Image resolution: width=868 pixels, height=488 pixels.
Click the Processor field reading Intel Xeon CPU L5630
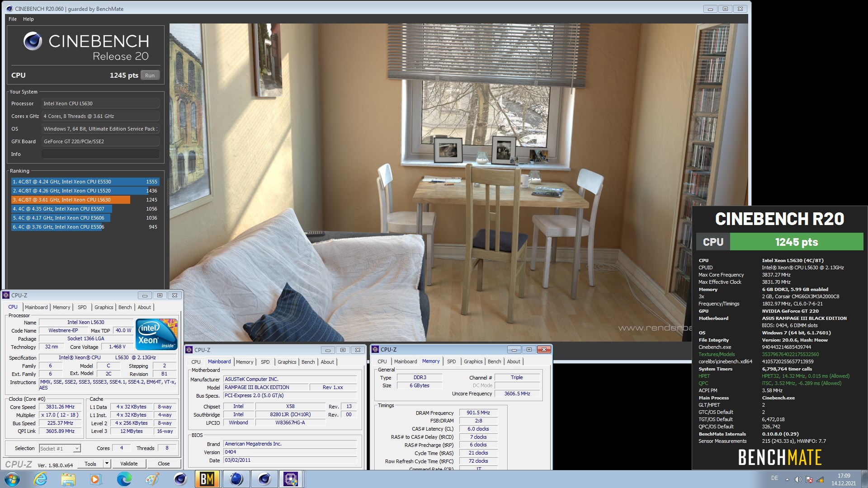(100, 103)
